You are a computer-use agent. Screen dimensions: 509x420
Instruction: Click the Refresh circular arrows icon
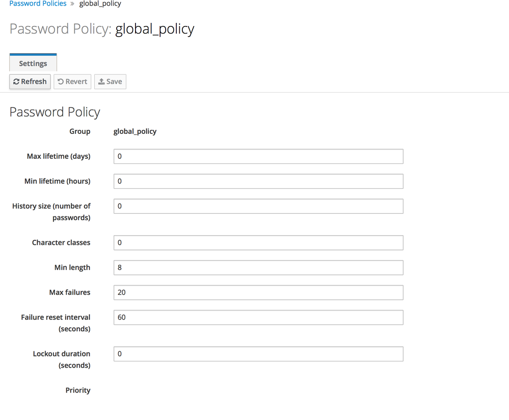tap(16, 81)
